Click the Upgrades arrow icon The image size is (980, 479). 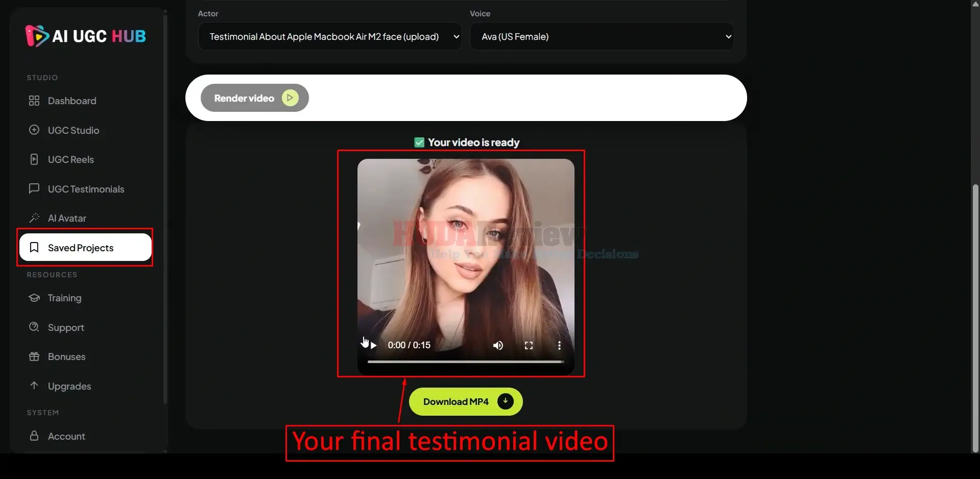point(34,386)
